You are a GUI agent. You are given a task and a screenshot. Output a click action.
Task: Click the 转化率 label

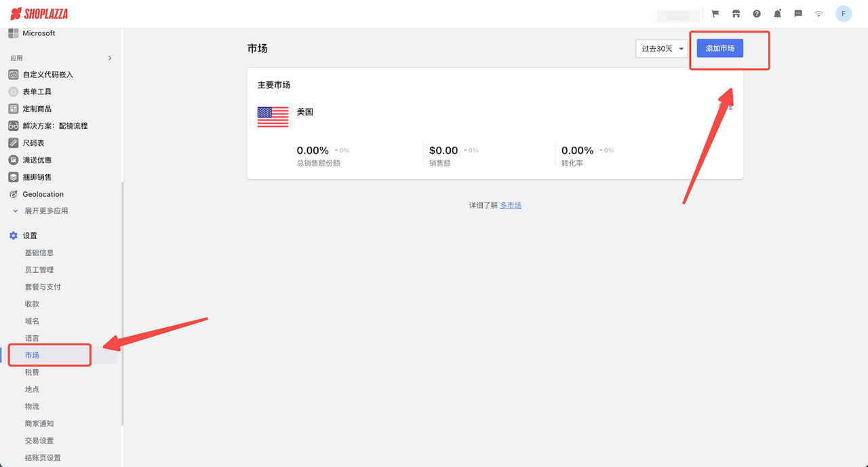[x=572, y=164]
